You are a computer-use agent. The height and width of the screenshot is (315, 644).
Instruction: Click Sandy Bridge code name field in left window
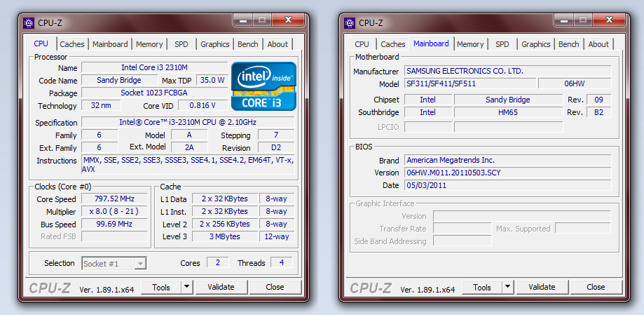click(119, 80)
